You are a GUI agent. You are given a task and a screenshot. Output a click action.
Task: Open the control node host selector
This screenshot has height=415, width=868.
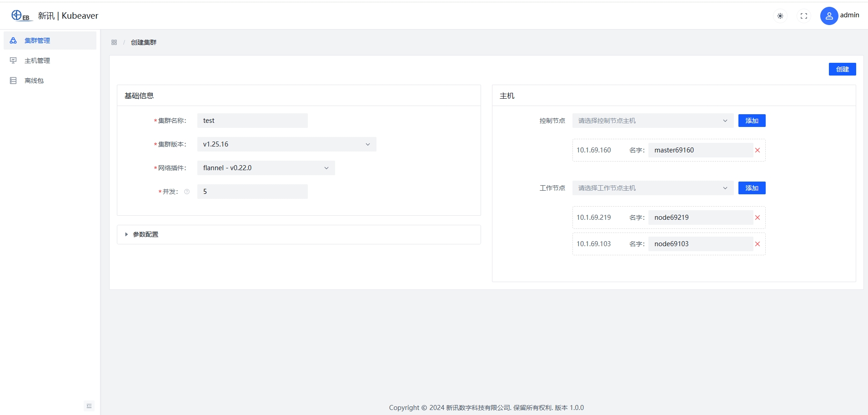652,121
